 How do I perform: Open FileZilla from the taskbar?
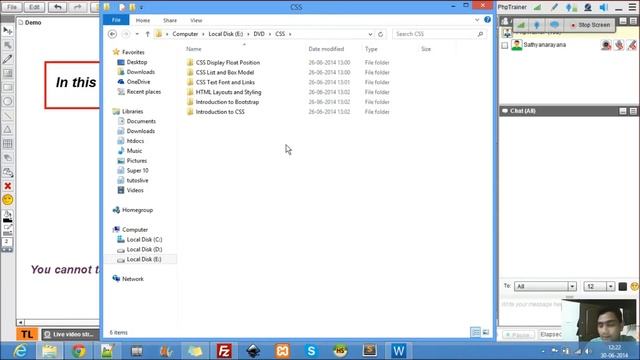(x=224, y=351)
